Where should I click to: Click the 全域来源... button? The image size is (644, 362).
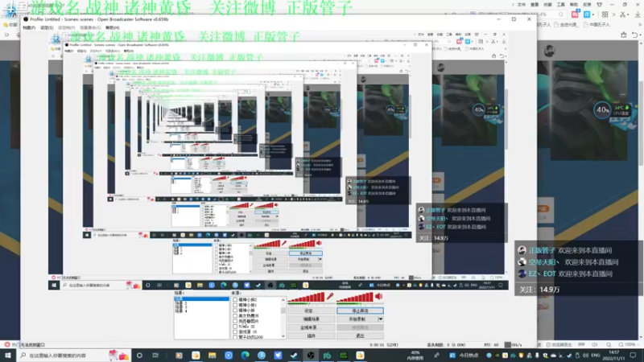point(312,327)
